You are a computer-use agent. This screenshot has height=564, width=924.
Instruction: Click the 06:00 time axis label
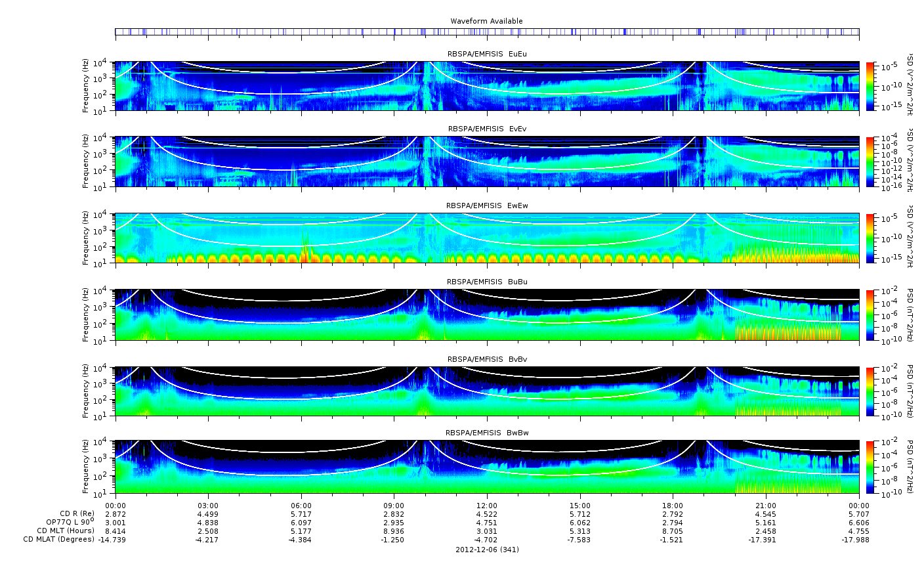(301, 506)
